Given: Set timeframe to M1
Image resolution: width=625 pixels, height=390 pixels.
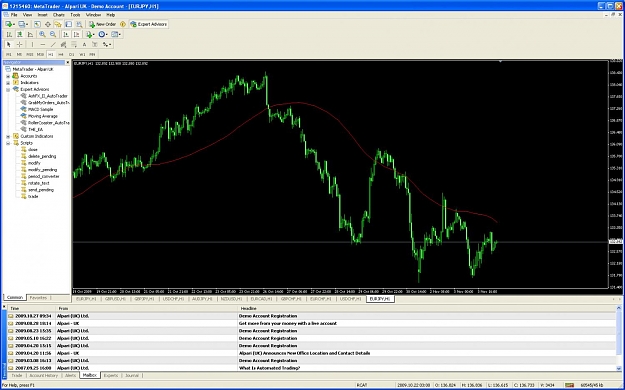Looking at the screenshot, I should click(9, 54).
